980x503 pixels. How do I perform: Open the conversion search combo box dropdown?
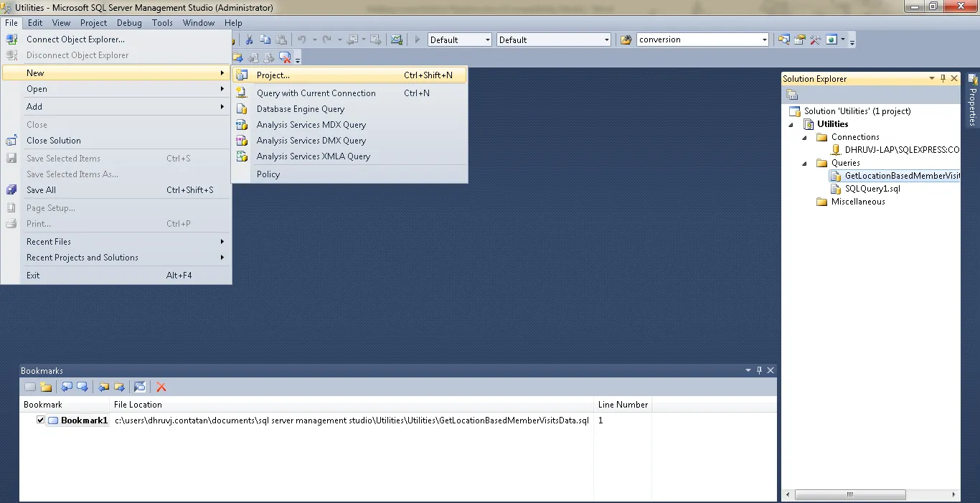click(765, 40)
